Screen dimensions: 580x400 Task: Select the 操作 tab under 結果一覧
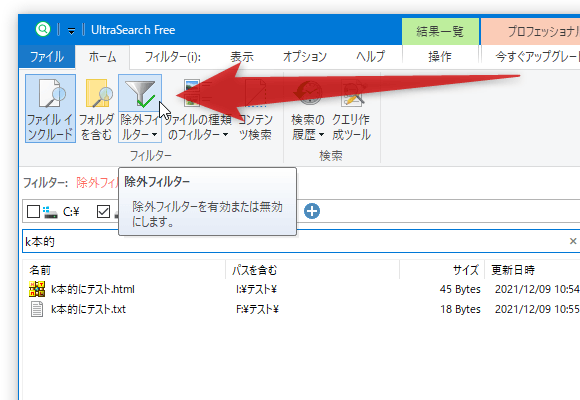[440, 57]
